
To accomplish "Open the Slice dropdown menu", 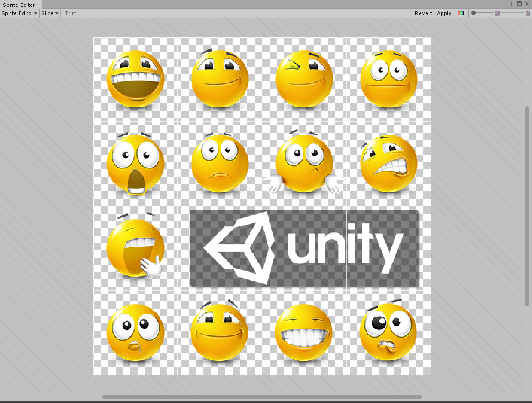I will [49, 13].
